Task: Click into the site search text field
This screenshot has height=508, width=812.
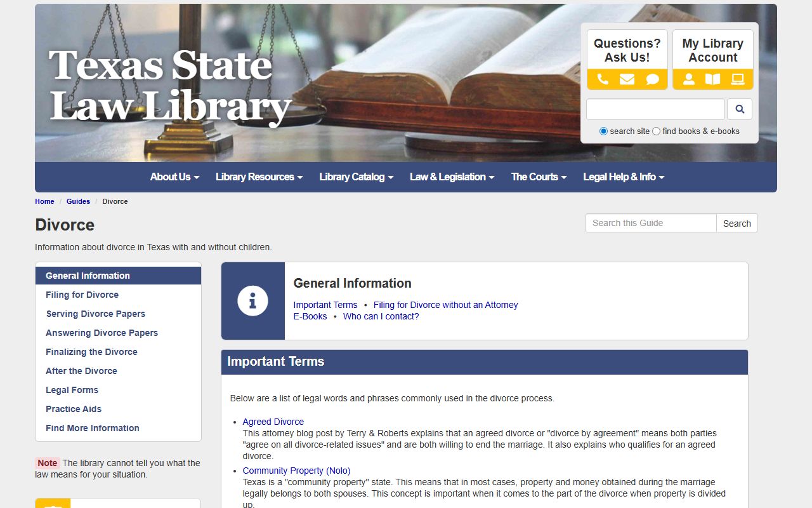Action: (655, 109)
